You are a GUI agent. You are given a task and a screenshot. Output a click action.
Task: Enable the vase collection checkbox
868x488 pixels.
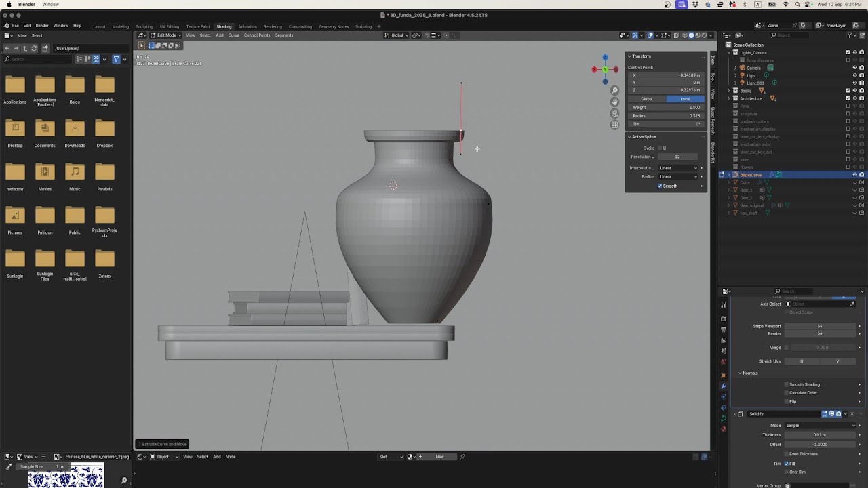(848, 159)
